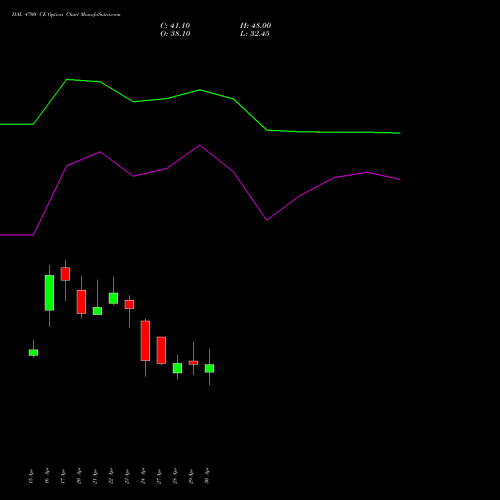Click the low value L: 32.45
Screen dimensions: 500x500
tap(255, 34)
